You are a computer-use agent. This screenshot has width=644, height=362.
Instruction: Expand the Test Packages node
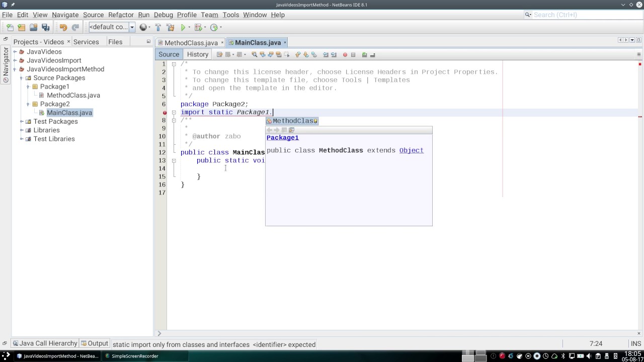coord(22,122)
